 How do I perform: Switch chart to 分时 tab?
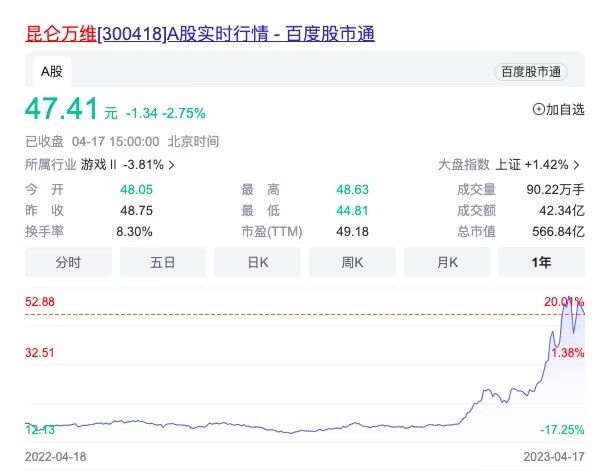(68, 262)
